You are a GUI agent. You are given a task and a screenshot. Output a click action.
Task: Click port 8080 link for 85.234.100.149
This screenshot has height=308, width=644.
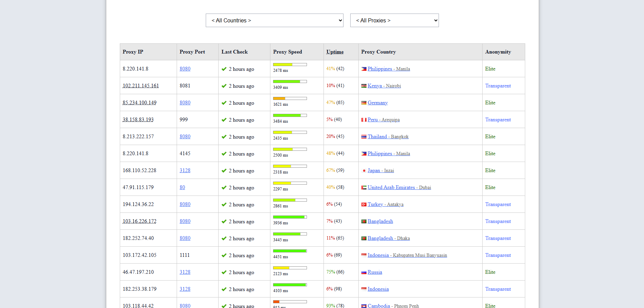[185, 103]
